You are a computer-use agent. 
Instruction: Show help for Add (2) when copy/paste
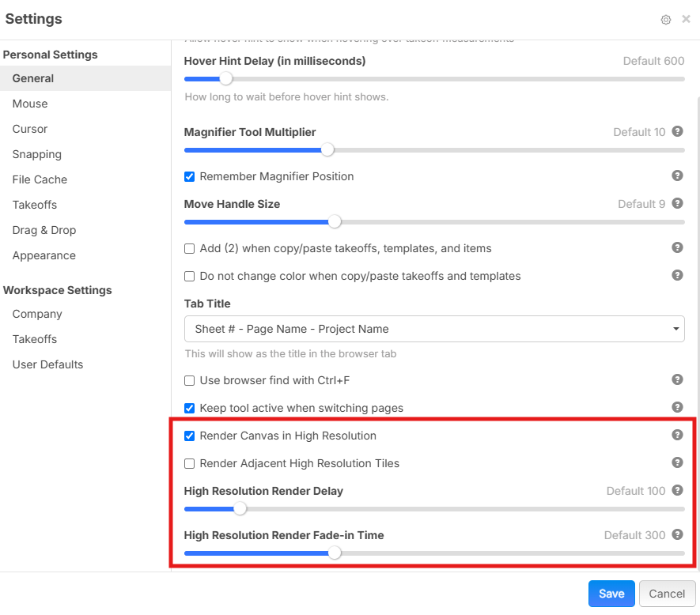click(x=677, y=247)
